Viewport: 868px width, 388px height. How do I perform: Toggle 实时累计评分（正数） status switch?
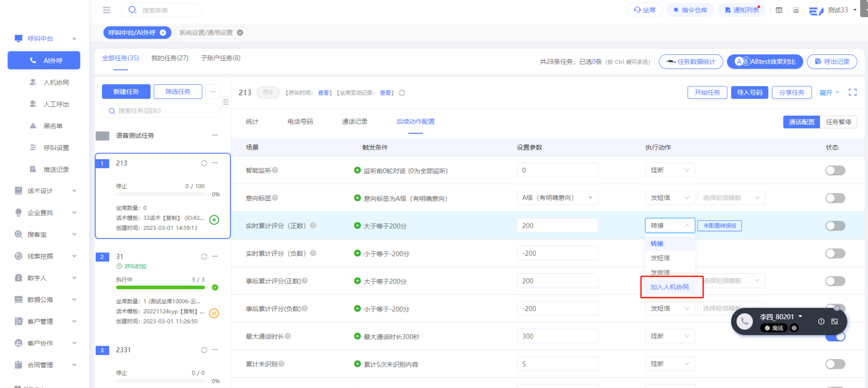tap(835, 226)
